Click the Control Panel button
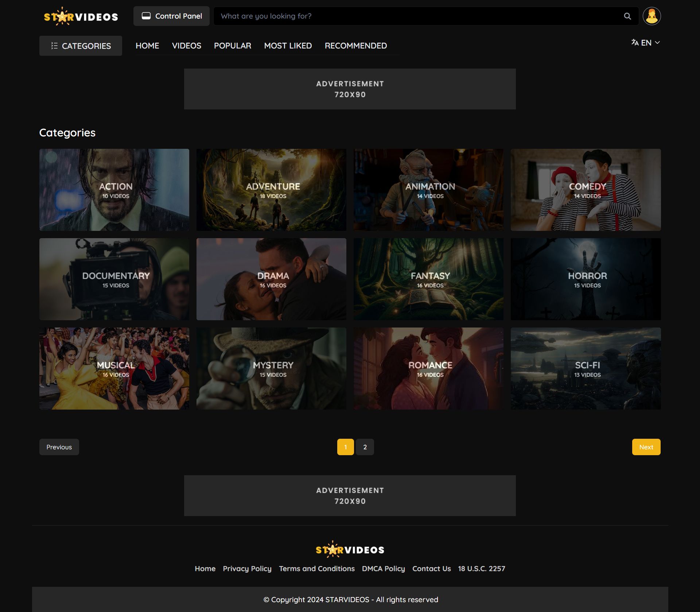This screenshot has height=612, width=700. (x=171, y=16)
